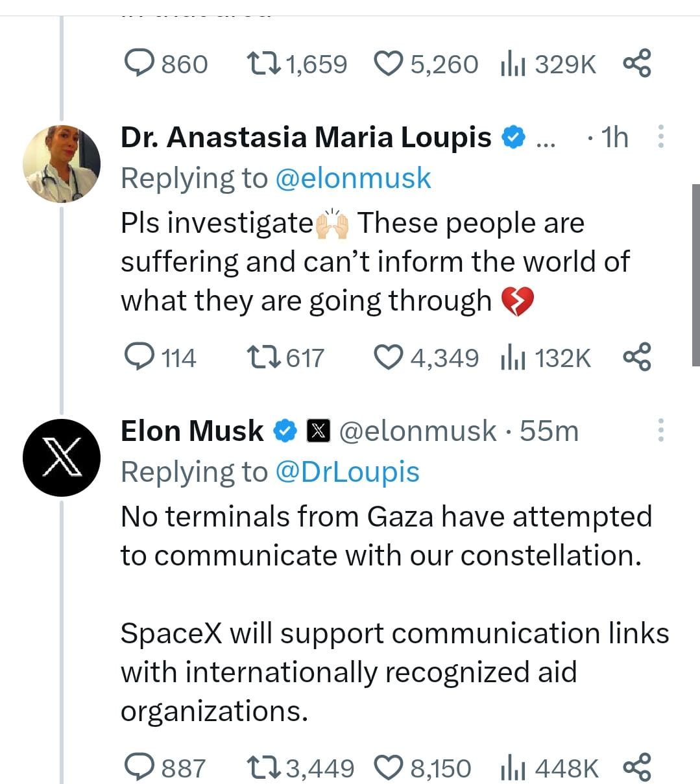Reply to Elon Musk's Gaza terminals tweet
The height and width of the screenshot is (784, 700).
(x=138, y=768)
